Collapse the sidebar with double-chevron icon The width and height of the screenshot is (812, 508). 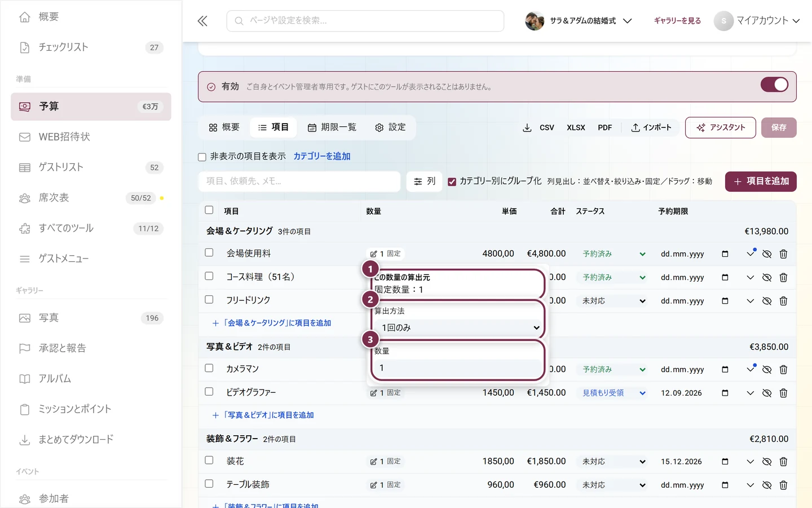pos(202,21)
